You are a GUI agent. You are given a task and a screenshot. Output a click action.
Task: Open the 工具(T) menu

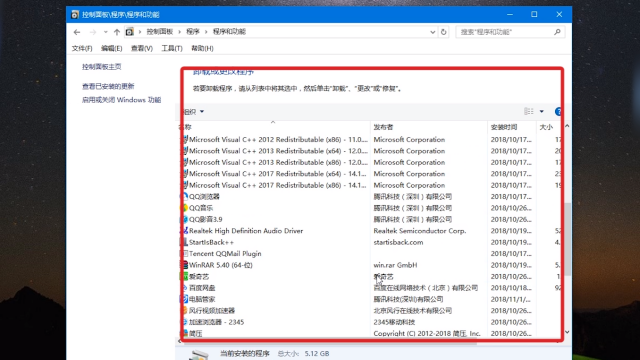(172, 48)
